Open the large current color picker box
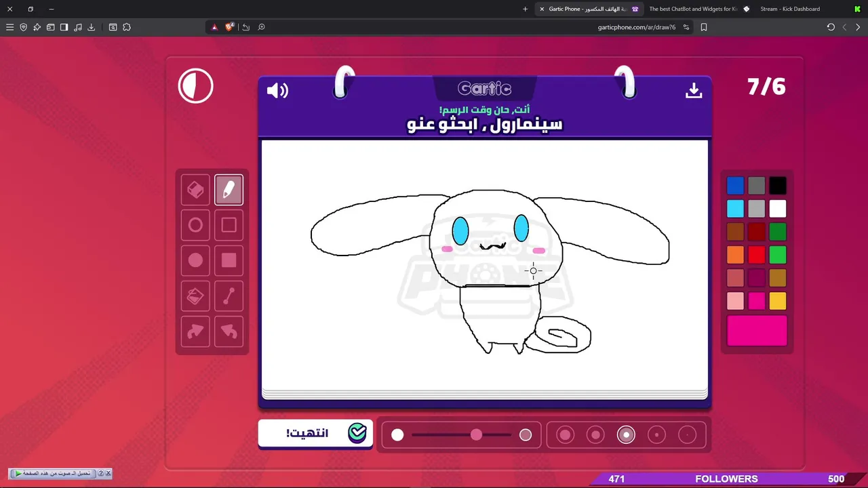 pos(757,331)
